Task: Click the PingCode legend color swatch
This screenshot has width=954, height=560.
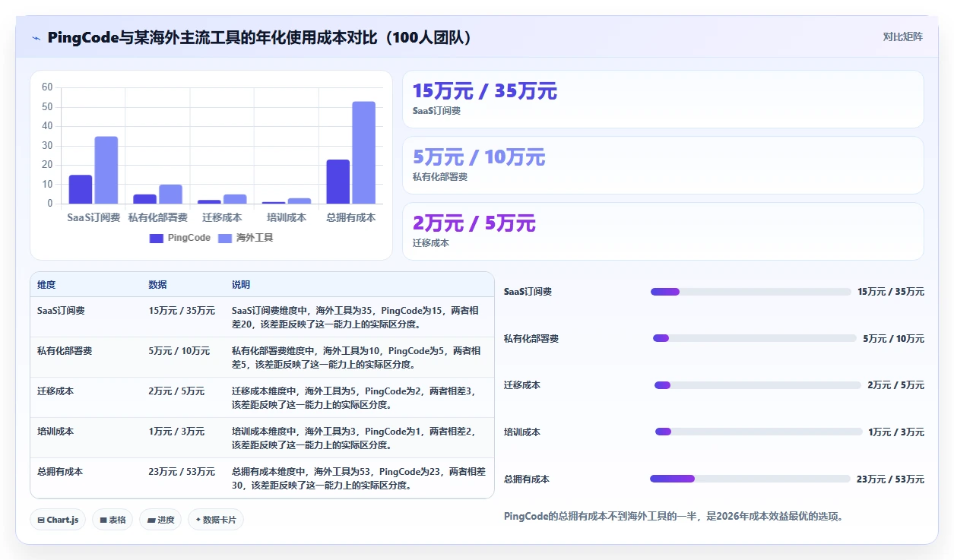Action: [157, 238]
